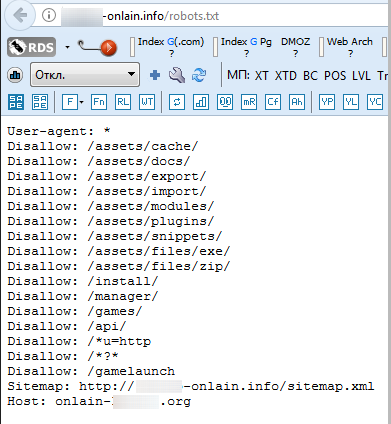
Task: Click the YP icon button
Action: pyautogui.click(x=327, y=102)
